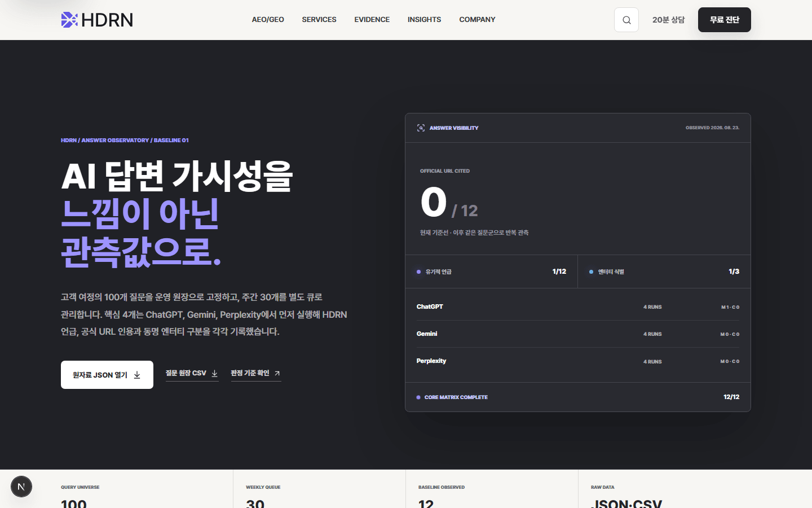Click the external arrow beside 판정 기준 확인
This screenshot has width=812, height=508.
277,373
